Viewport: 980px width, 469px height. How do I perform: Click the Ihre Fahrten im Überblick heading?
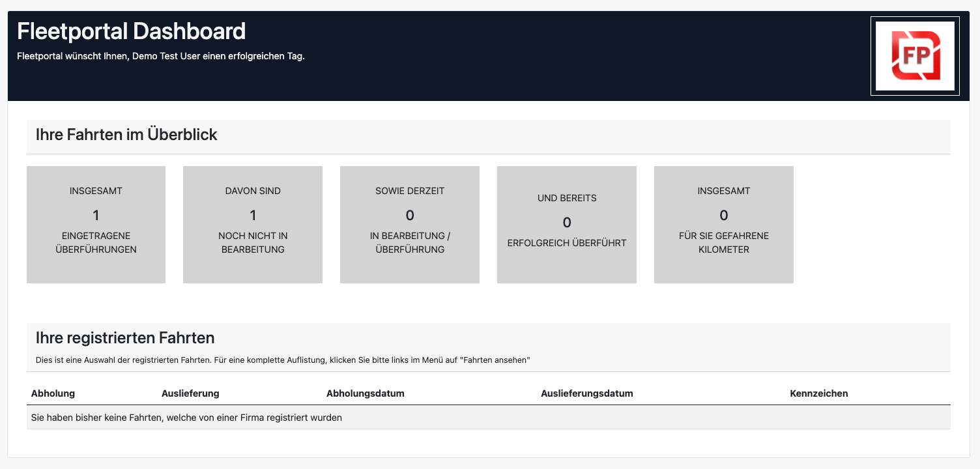pyautogui.click(x=126, y=135)
